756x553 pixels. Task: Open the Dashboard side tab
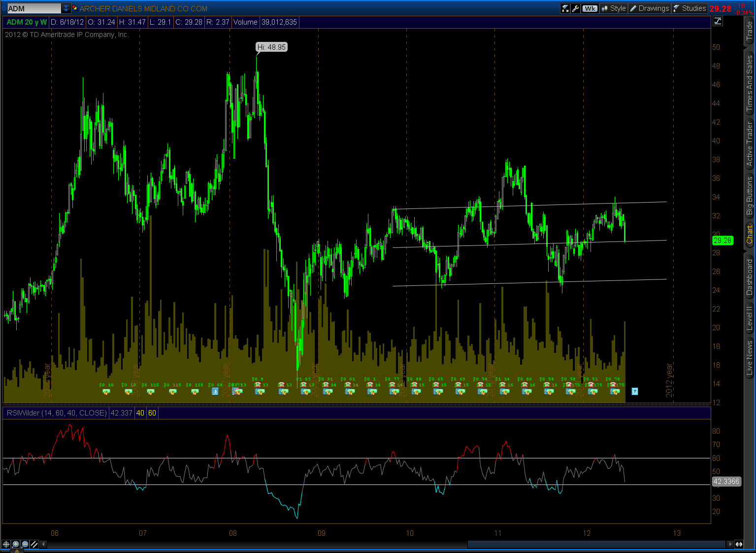pos(750,277)
